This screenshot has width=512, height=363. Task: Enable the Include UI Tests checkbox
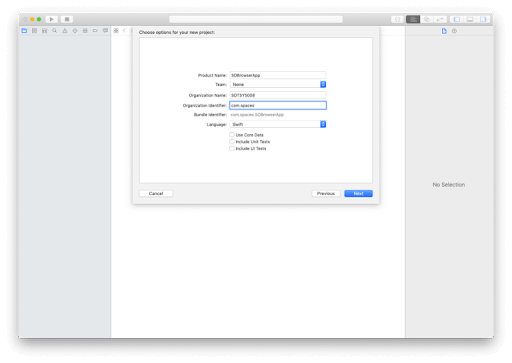click(232, 148)
